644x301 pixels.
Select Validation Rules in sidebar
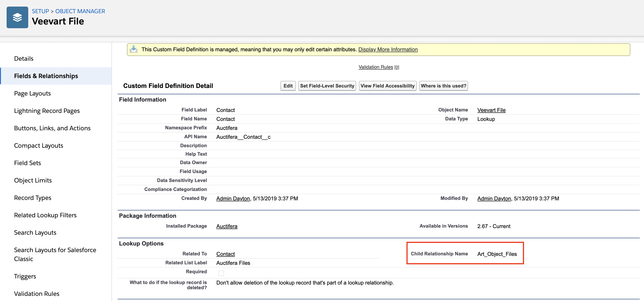click(x=36, y=293)
